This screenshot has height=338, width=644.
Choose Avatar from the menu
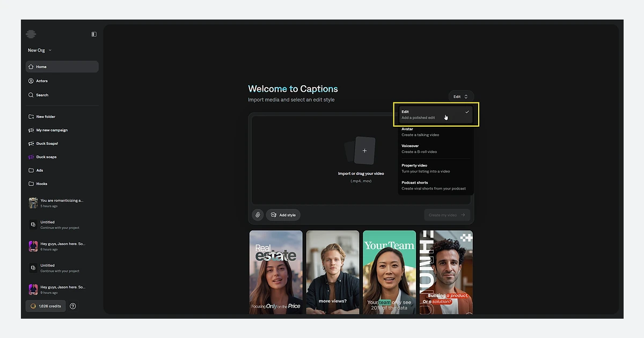436,131
